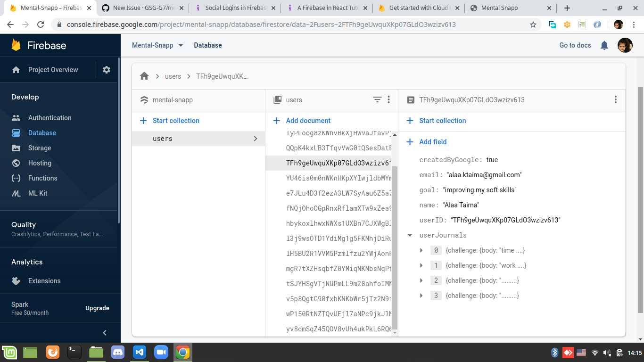Viewport: 644px width, 362px height.
Task: Expand journal entry 1 with challenge body 'work'
Action: pyautogui.click(x=421, y=265)
